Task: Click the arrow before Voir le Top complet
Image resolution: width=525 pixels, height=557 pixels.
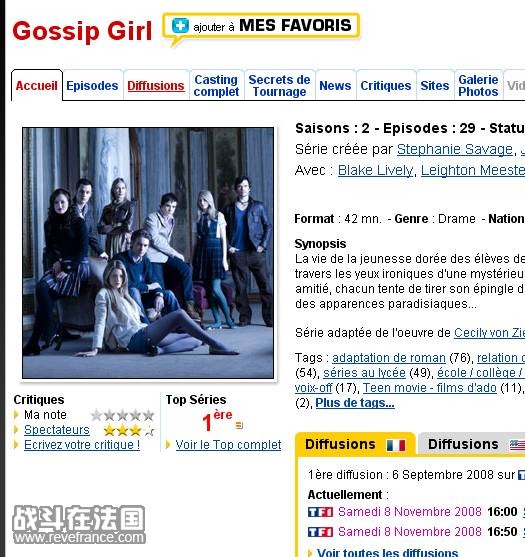Action: 168,445
